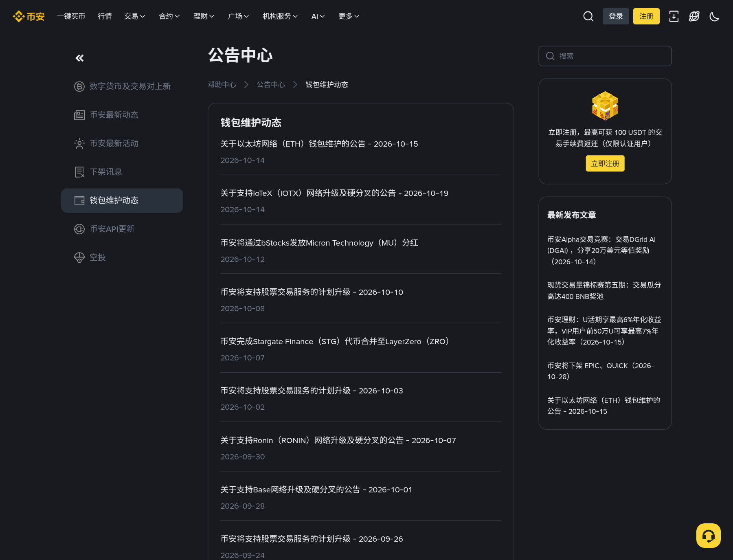
Task: Open the 一键买币 menu item
Action: pyautogui.click(x=71, y=16)
